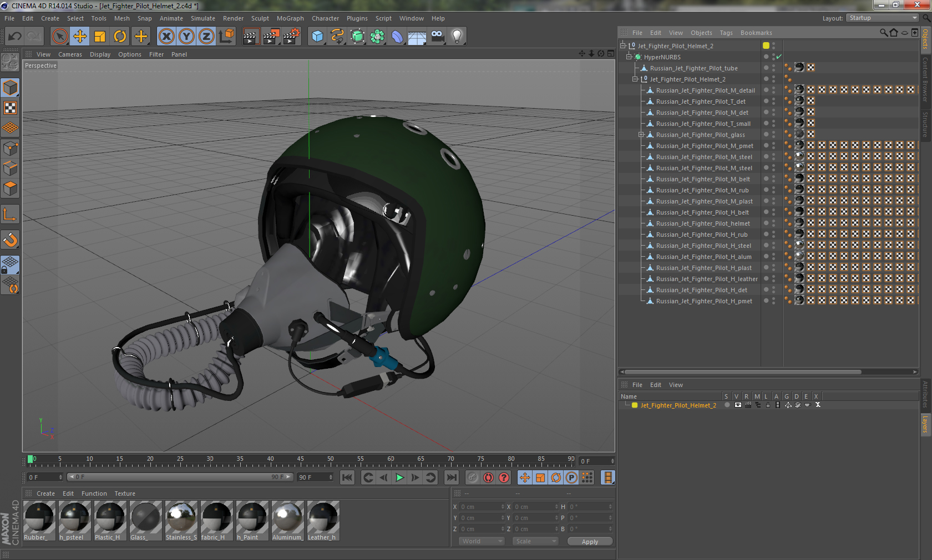The width and height of the screenshot is (932, 560).
Task: Enable Edges mode in left toolbar
Action: coord(10,168)
